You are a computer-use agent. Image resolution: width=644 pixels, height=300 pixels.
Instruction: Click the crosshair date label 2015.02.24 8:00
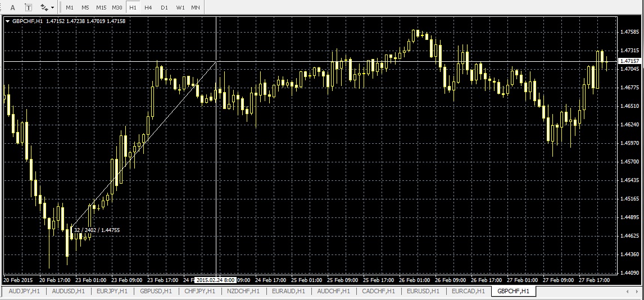coord(215,280)
